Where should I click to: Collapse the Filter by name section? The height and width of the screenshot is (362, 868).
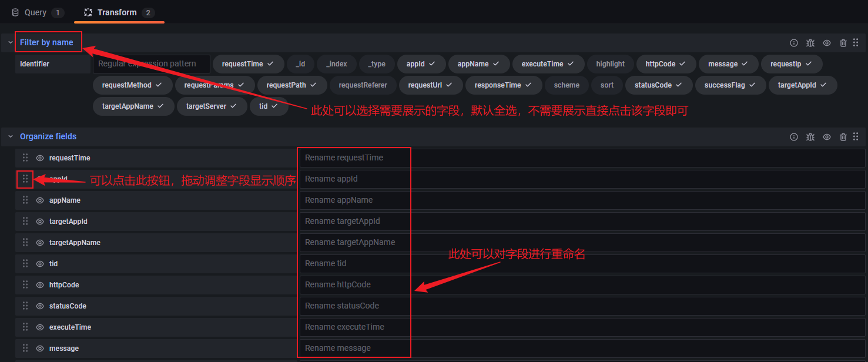tap(9, 42)
